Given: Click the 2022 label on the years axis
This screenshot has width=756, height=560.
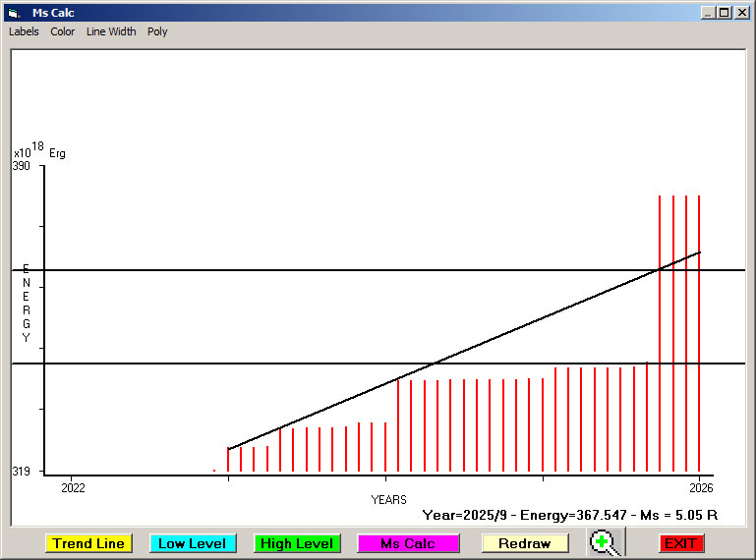Looking at the screenshot, I should [73, 487].
